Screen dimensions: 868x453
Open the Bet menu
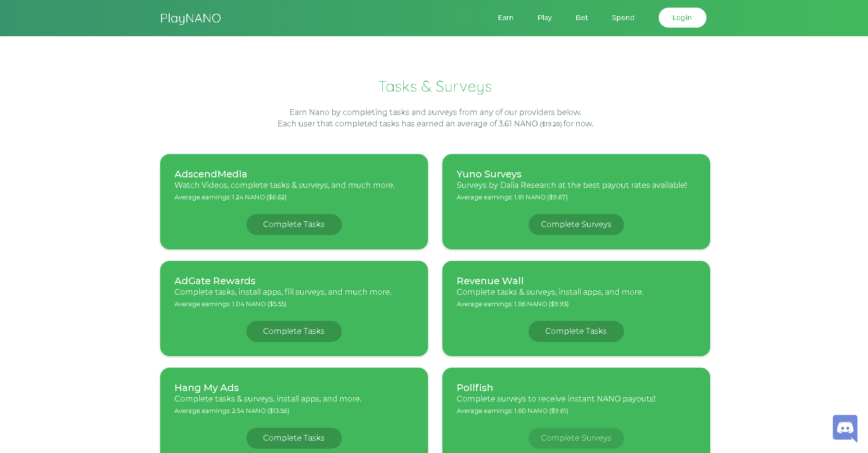tap(582, 18)
